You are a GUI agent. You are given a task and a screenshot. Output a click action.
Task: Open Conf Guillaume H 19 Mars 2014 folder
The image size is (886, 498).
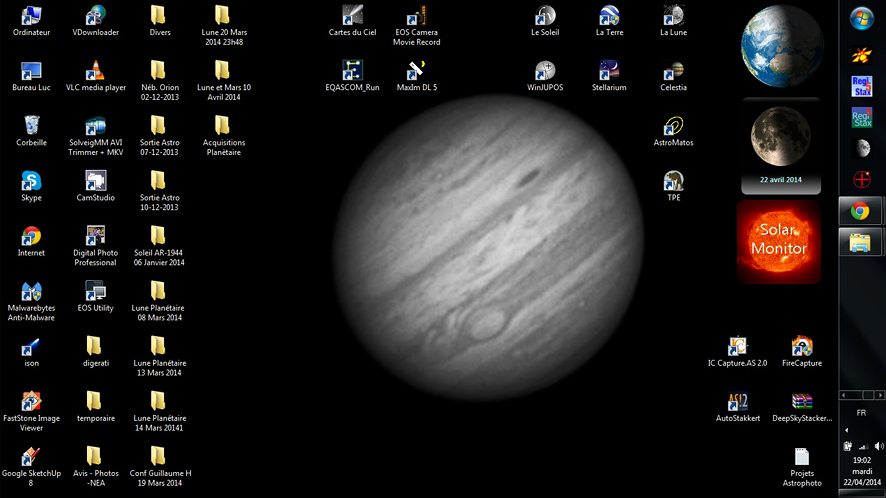click(159, 466)
